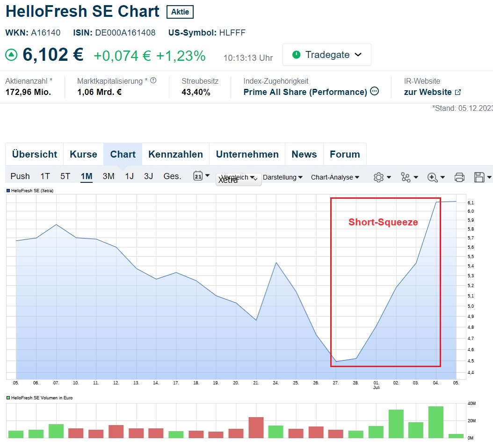Click the tallest green volume bar

pos(436,422)
